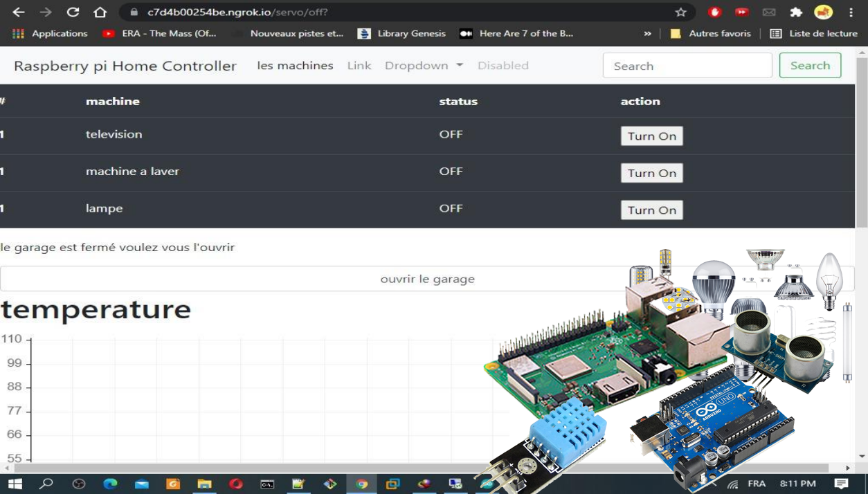
Task: Click the television machine name
Action: pos(114,134)
